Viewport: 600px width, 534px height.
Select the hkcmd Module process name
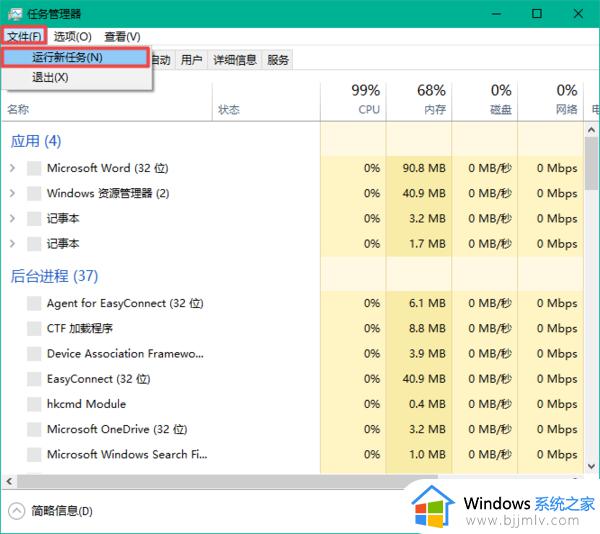pos(86,404)
